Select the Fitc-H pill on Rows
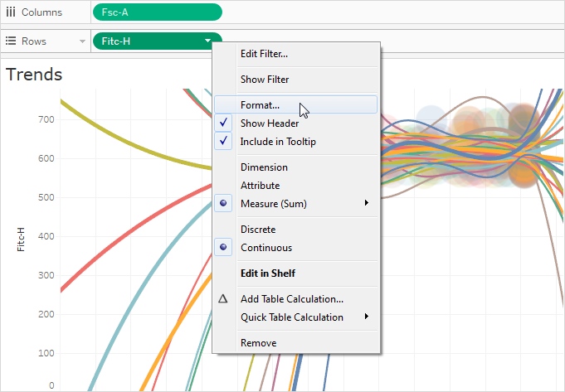The image size is (565, 392). [x=158, y=41]
